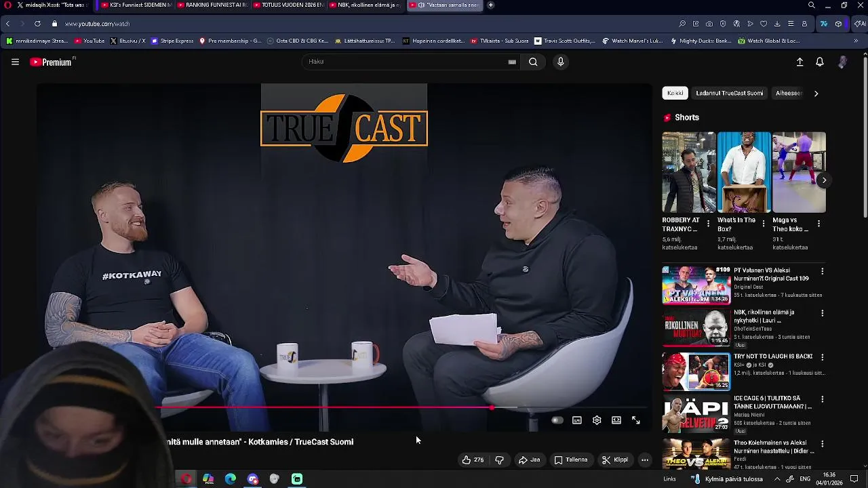Go to YouTube Premium home logo

click(52, 62)
